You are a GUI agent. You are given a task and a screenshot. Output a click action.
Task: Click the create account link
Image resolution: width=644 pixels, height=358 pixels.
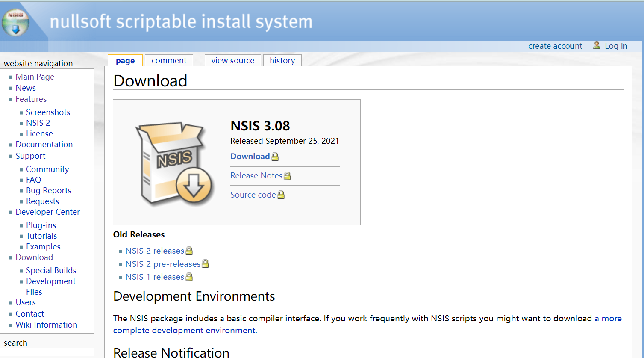point(555,46)
